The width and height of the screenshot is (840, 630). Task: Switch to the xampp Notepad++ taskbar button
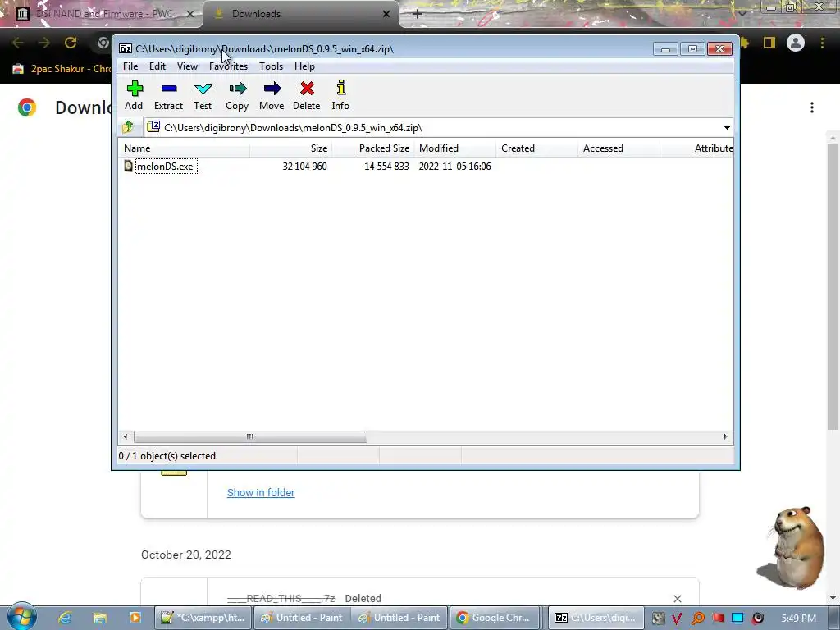[x=203, y=618]
